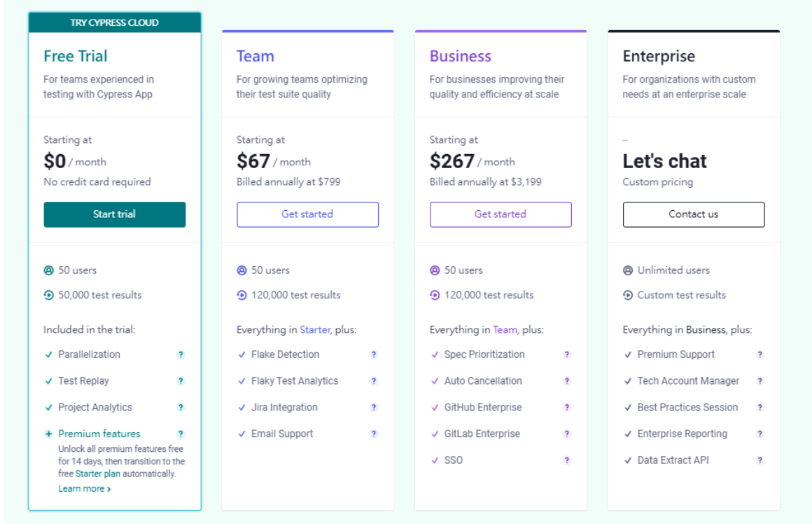Click help icon next to Project Analytics
Image resolution: width=812 pixels, height=524 pixels.
[181, 408]
